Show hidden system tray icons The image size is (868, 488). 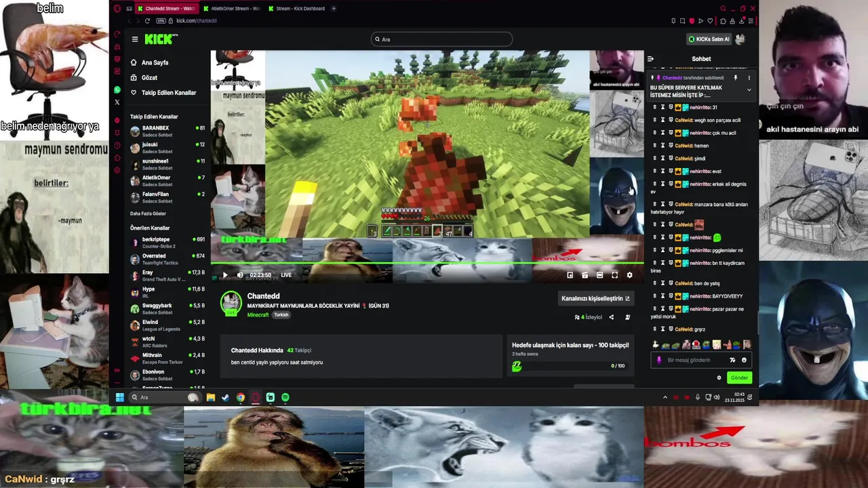[x=665, y=397]
